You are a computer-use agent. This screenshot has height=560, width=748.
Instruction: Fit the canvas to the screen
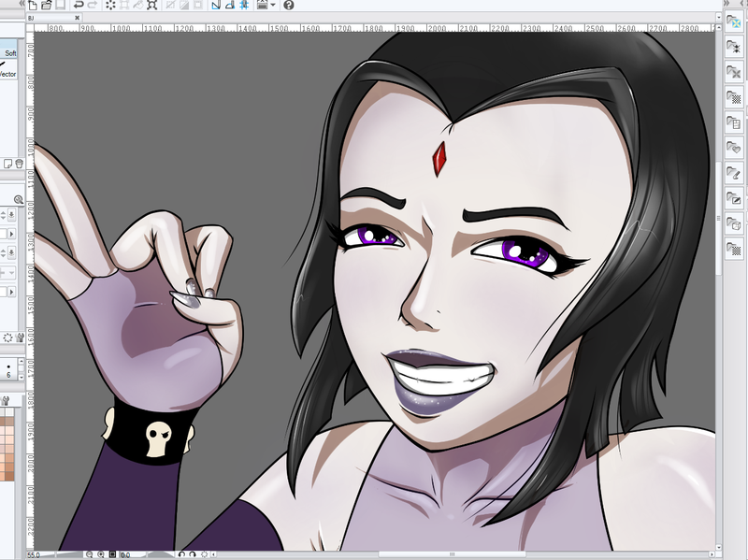112,554
